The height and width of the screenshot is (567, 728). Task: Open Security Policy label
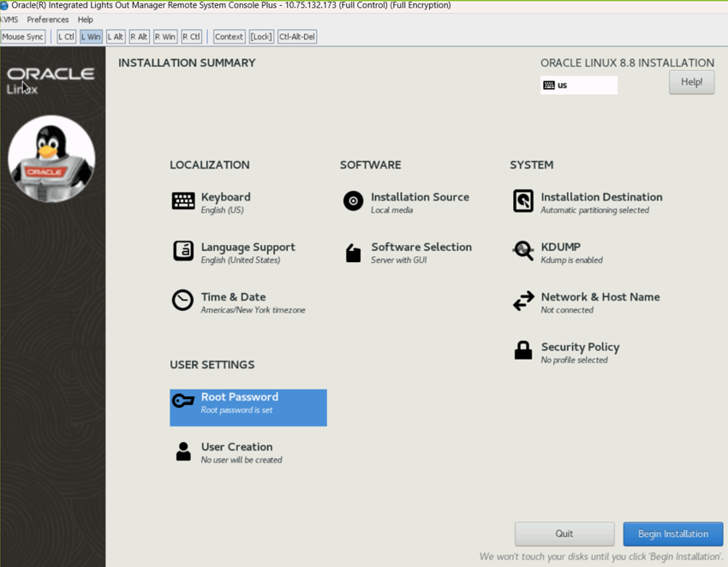point(581,347)
